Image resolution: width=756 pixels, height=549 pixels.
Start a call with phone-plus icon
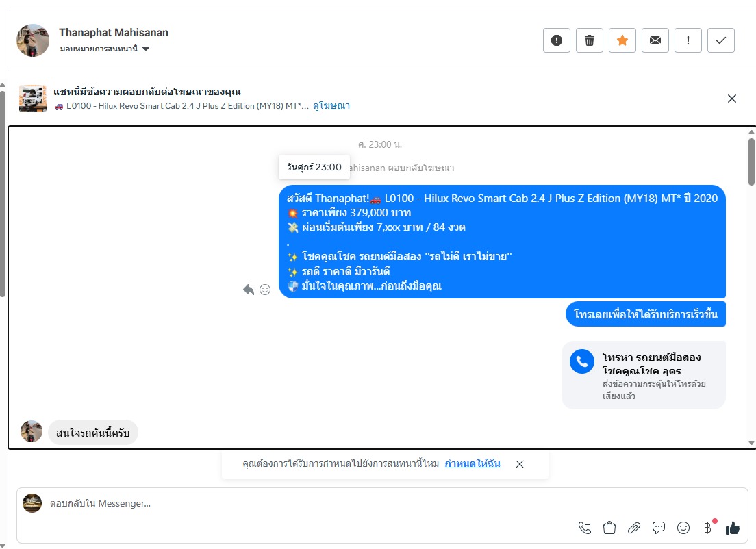click(x=584, y=528)
